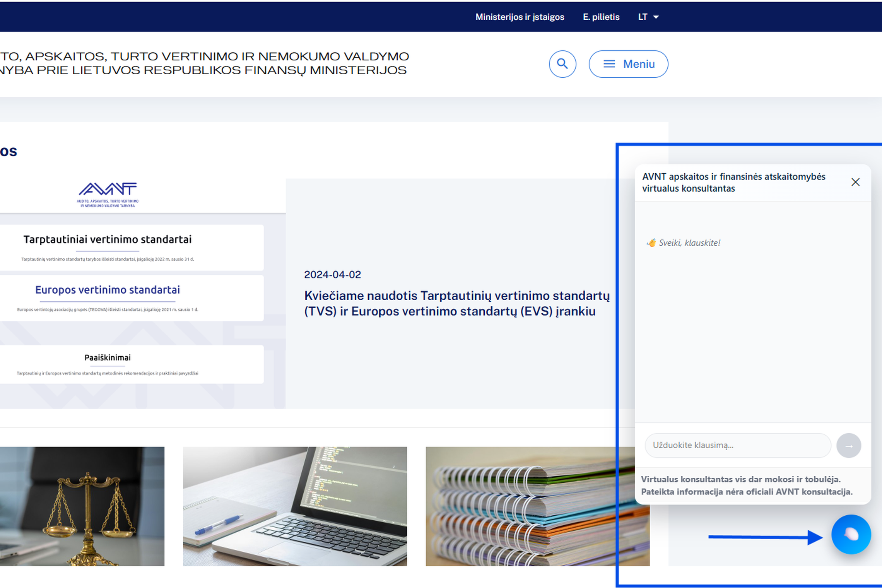The width and height of the screenshot is (882, 588).
Task: Click the 2024-04-02 date text
Action: click(x=332, y=275)
